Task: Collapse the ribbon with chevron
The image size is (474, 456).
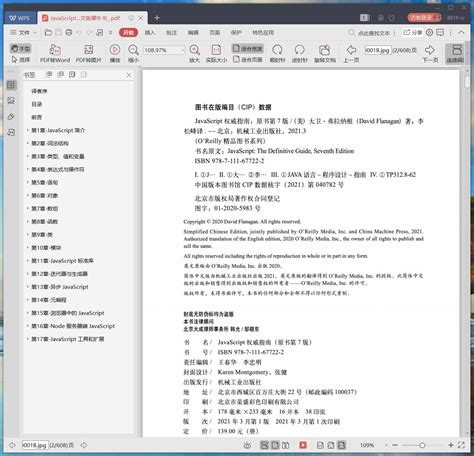Action: (461, 32)
